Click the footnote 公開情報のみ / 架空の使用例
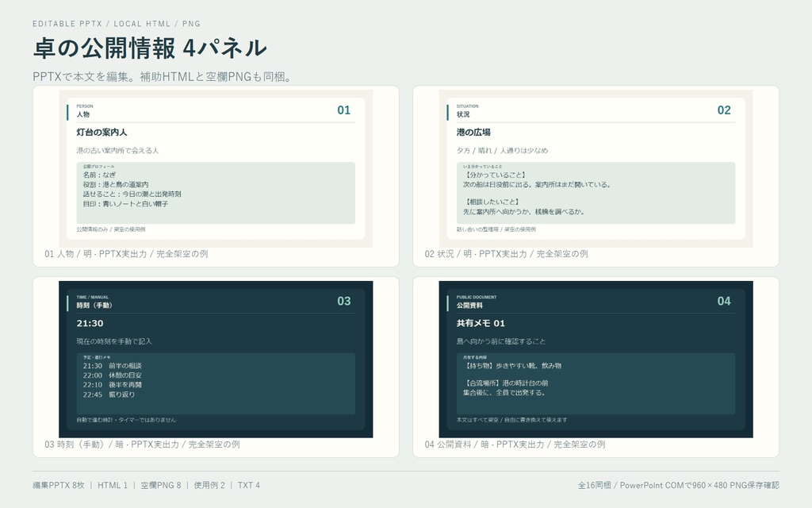812x508 pixels. click(111, 229)
